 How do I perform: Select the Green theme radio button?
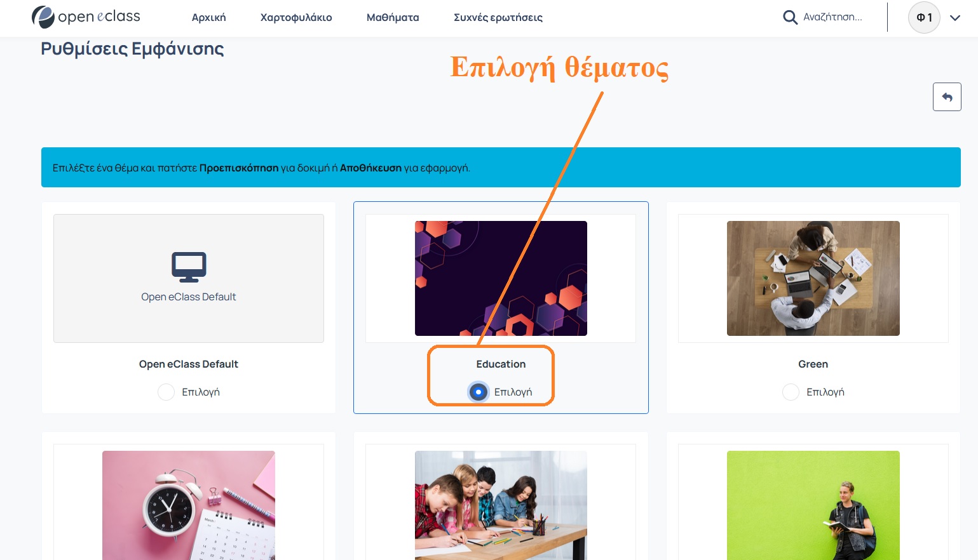click(791, 392)
